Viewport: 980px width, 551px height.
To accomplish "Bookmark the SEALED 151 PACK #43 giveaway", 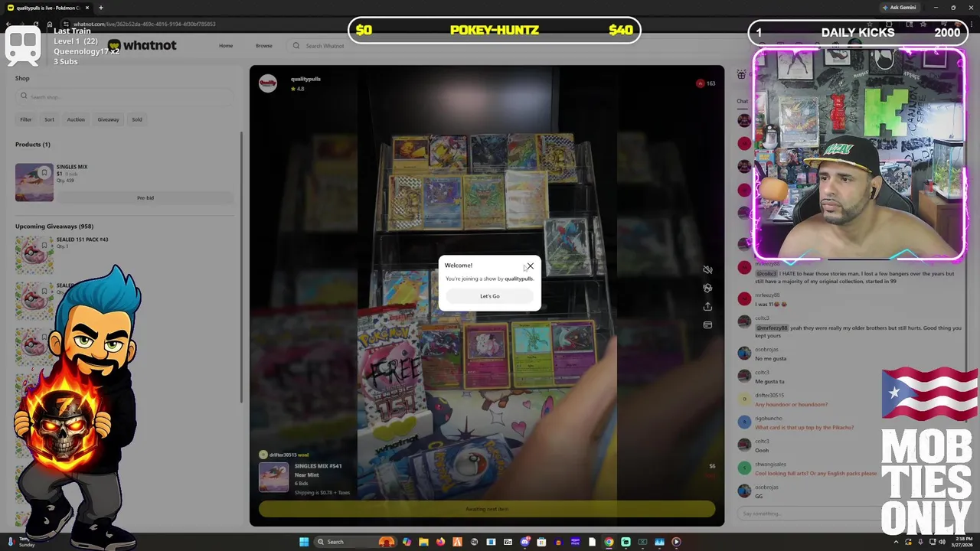I will click(44, 246).
